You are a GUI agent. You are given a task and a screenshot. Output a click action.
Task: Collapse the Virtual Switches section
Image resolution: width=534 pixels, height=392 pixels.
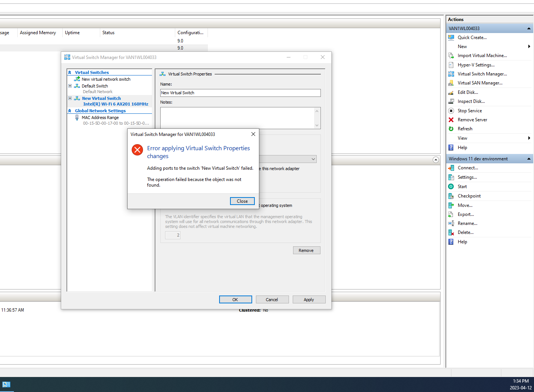point(69,72)
